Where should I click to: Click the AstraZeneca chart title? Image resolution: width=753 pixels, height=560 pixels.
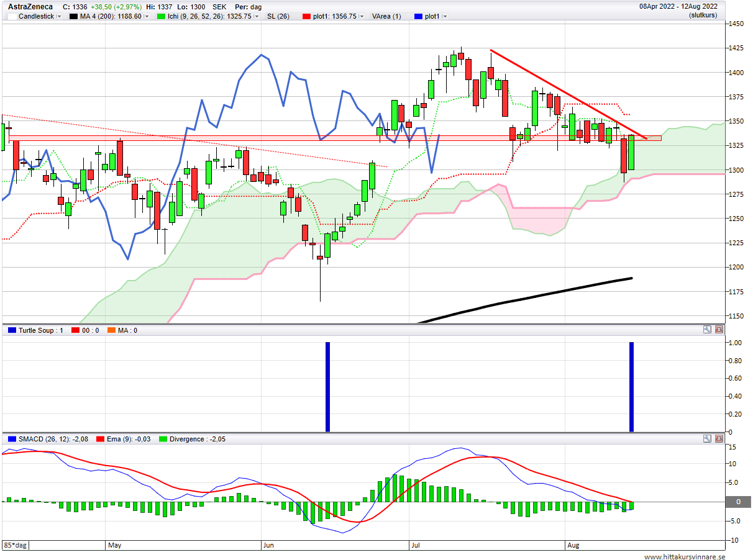pyautogui.click(x=30, y=6)
